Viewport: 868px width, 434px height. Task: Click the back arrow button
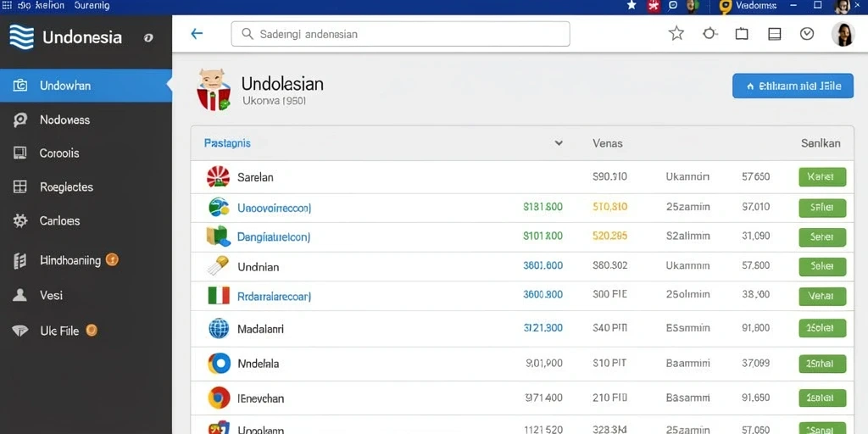tap(197, 34)
